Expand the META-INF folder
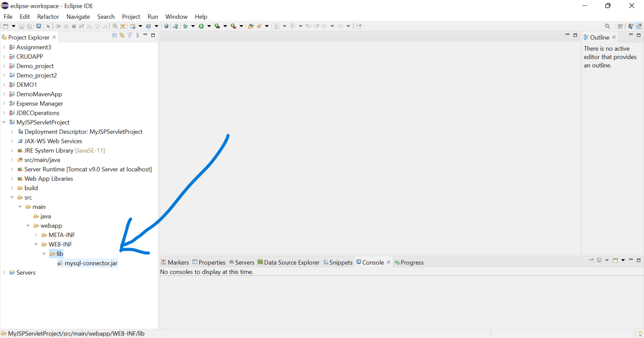 pyautogui.click(x=36, y=235)
